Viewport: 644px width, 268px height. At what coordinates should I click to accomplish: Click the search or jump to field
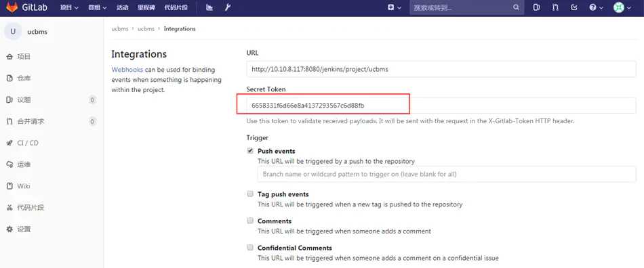coord(466,7)
